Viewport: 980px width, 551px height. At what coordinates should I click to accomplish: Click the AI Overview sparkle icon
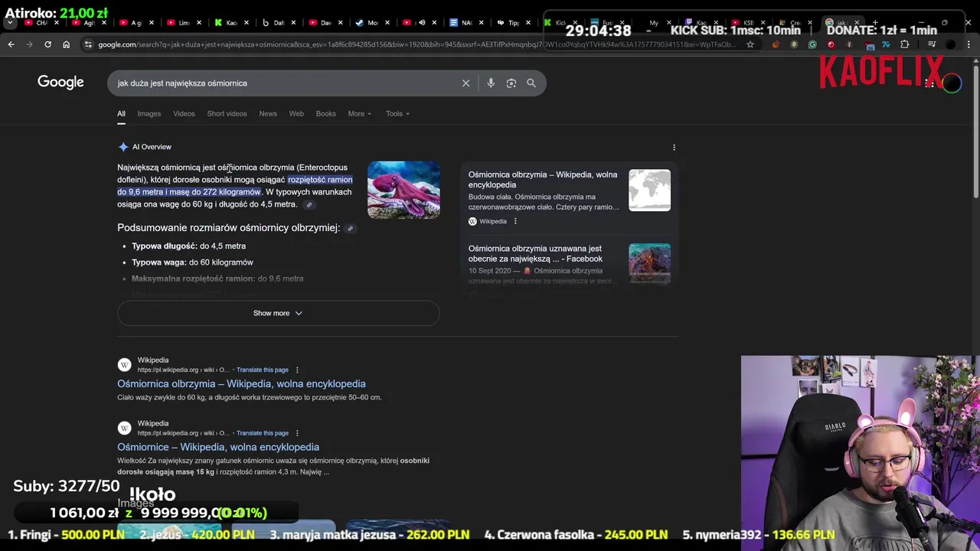(122, 147)
